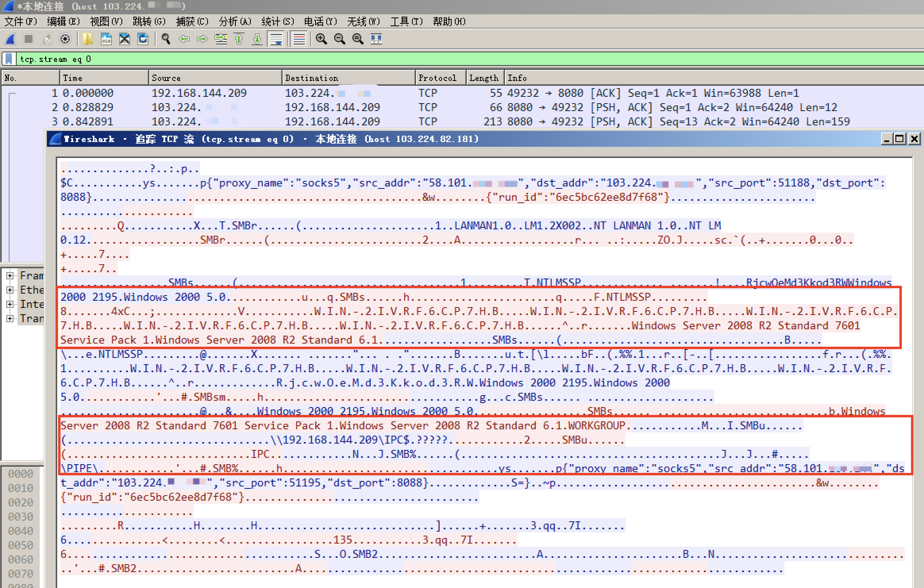Reload the current capture file
Viewport: 924px width, 588px height.
coord(143,39)
